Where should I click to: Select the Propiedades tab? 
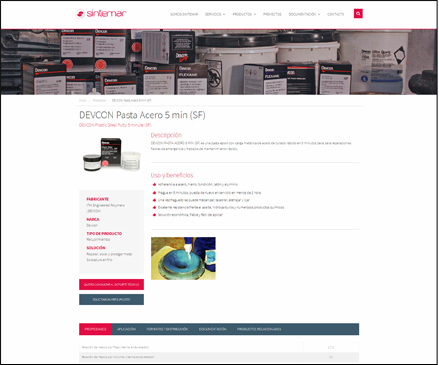(95, 329)
